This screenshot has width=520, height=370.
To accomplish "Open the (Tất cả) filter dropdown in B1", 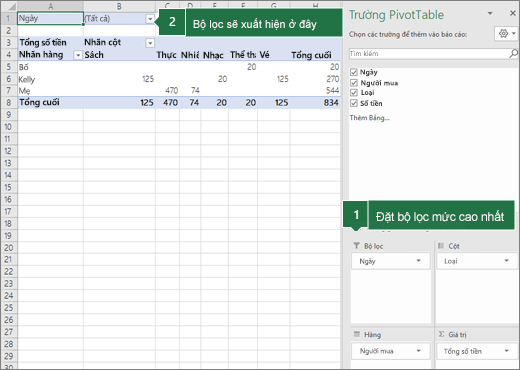I will click(x=150, y=19).
